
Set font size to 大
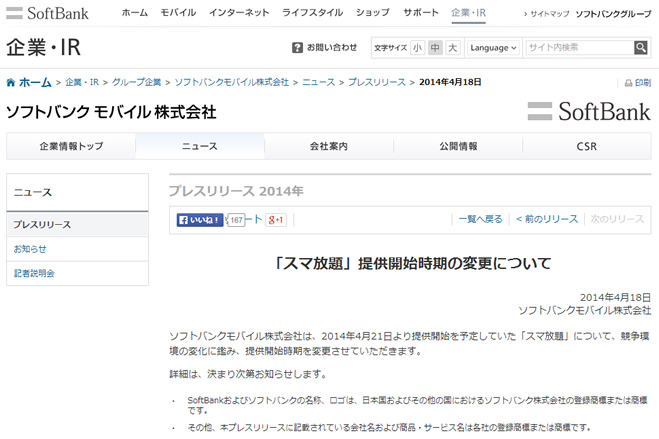(453, 47)
